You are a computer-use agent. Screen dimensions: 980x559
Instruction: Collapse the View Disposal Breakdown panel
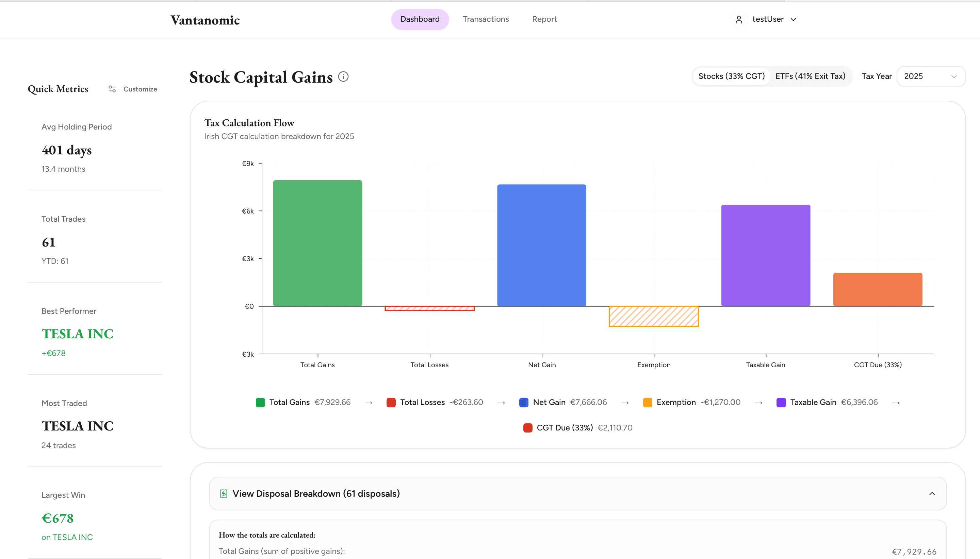coord(932,493)
